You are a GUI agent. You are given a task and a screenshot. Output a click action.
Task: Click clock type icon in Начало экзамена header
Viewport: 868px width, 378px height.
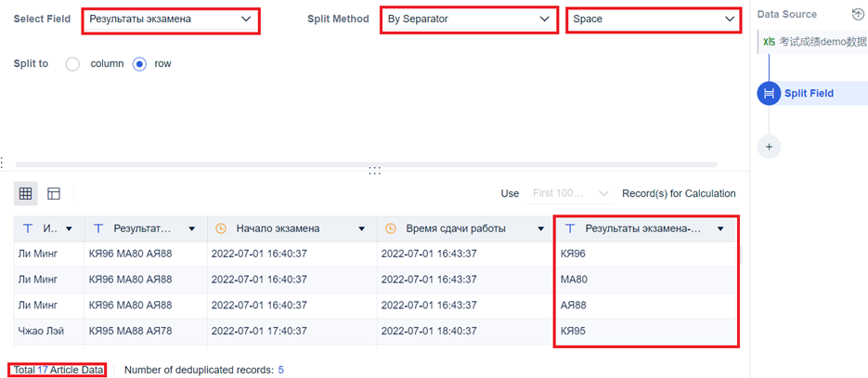coord(220,228)
